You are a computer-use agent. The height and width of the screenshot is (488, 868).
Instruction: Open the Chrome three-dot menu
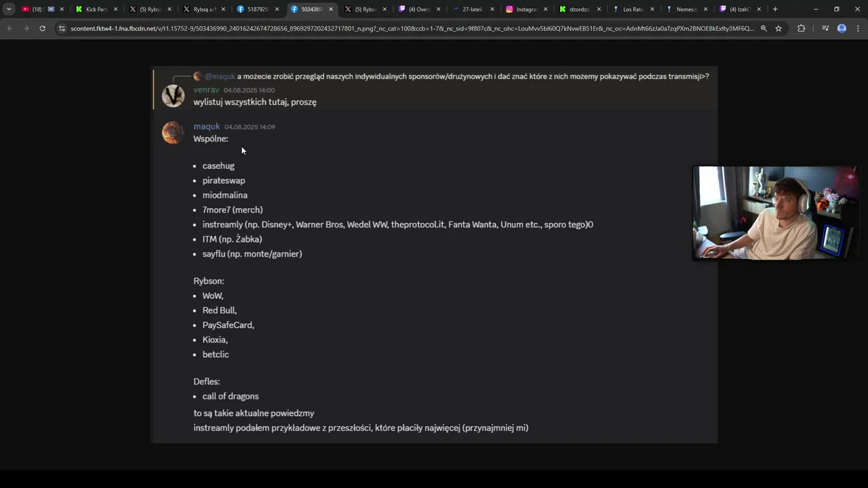pos(858,28)
